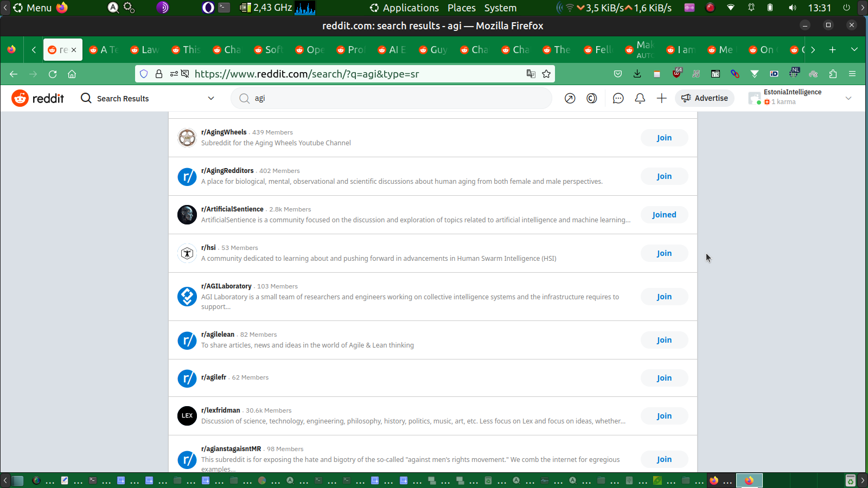Screen dimensions: 868x488
Task: Open the r/lexfridman LEX avatar
Action: point(187,416)
